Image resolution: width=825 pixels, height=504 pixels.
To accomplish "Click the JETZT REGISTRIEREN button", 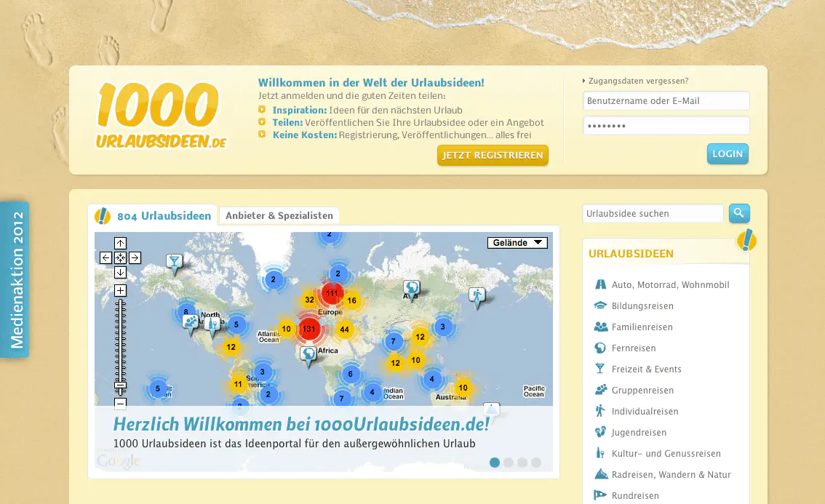I will point(493,155).
